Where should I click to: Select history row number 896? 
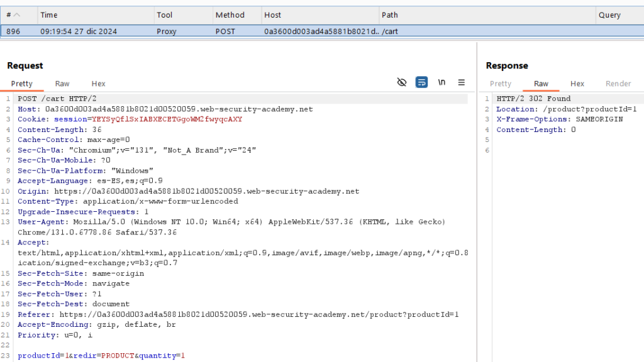tap(322, 31)
